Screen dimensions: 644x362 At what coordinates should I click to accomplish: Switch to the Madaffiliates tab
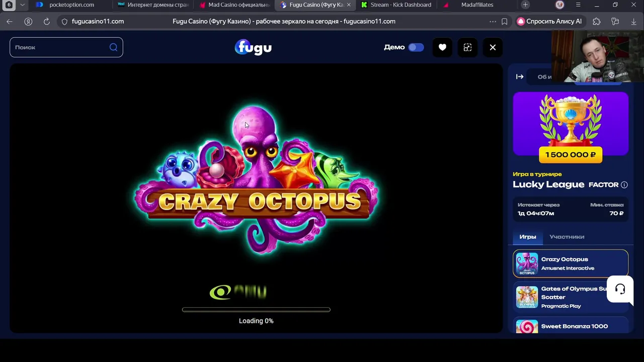click(476, 5)
